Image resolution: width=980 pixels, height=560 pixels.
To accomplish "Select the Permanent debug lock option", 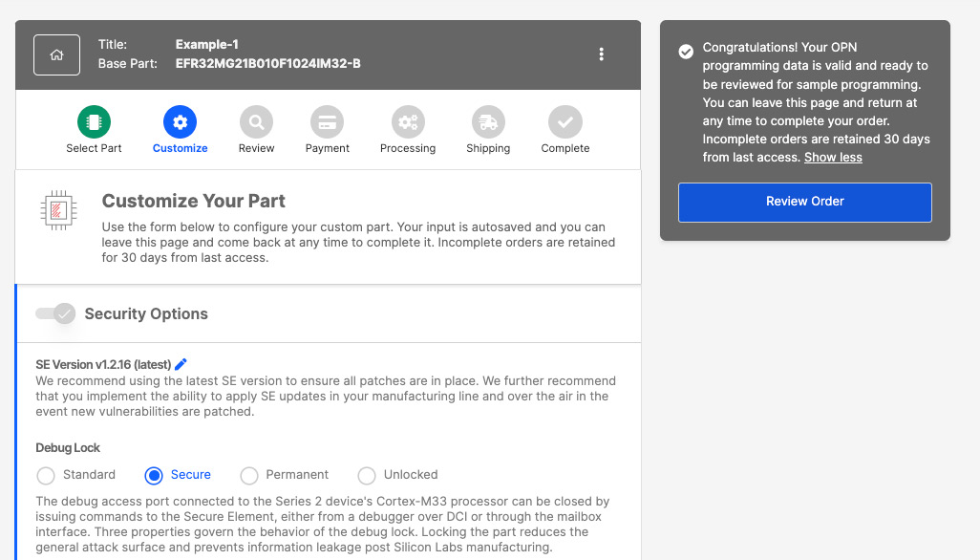I will click(x=249, y=476).
